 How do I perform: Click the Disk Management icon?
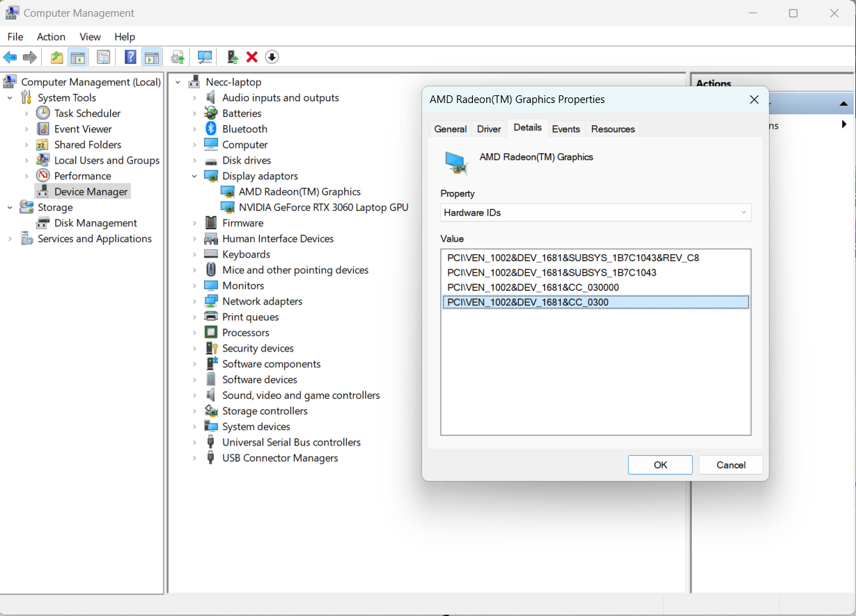(x=43, y=223)
